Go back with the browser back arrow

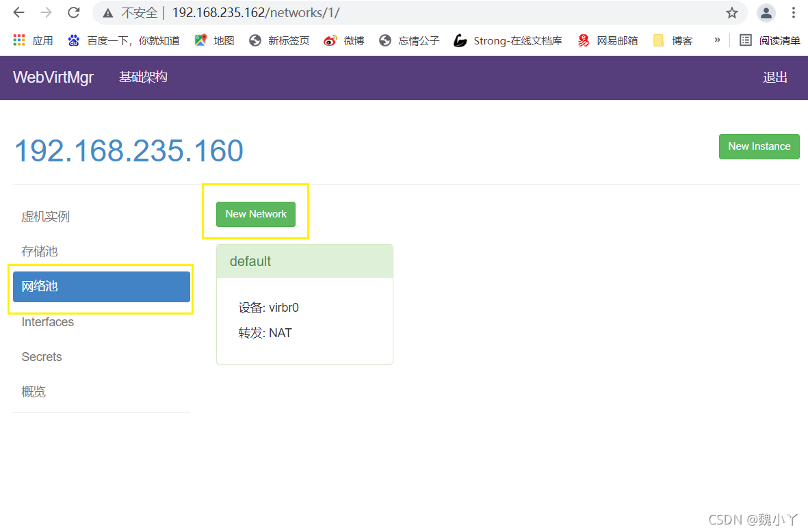tap(18, 12)
